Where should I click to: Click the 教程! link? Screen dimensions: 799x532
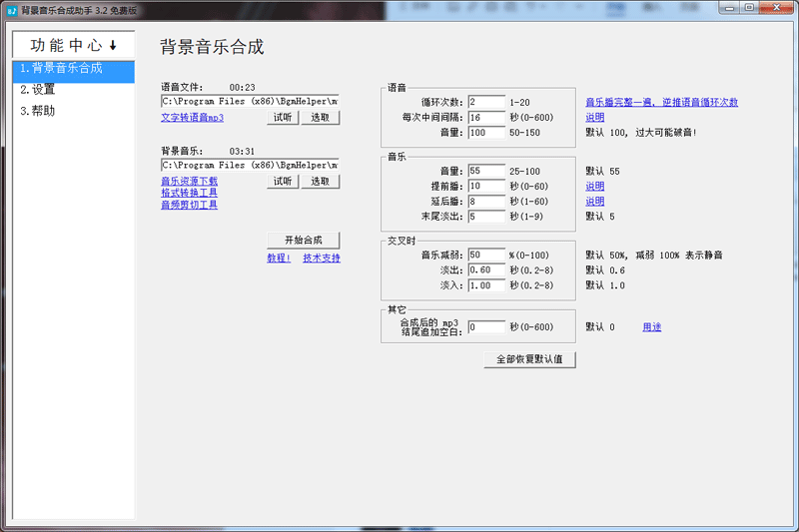279,259
